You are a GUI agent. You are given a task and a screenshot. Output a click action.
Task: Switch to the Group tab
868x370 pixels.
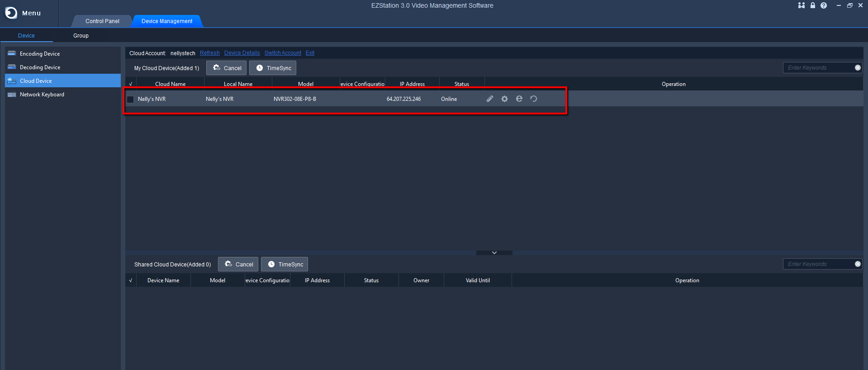(x=81, y=36)
